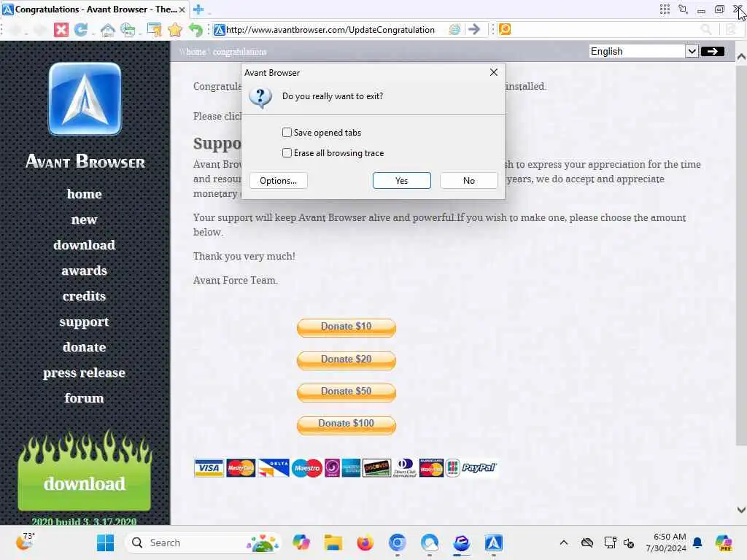
Task: Enable the Save opened tabs checkbox
Action: [287, 133]
